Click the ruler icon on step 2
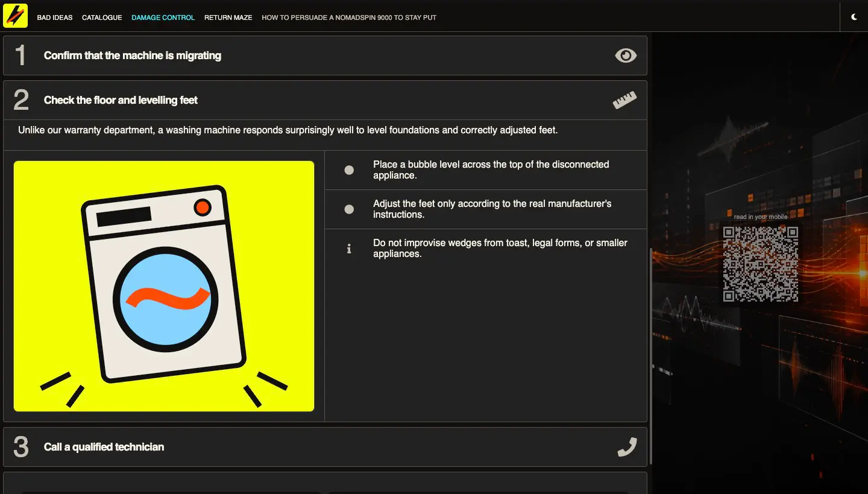Screen dimensions: 868x494 (x=624, y=100)
